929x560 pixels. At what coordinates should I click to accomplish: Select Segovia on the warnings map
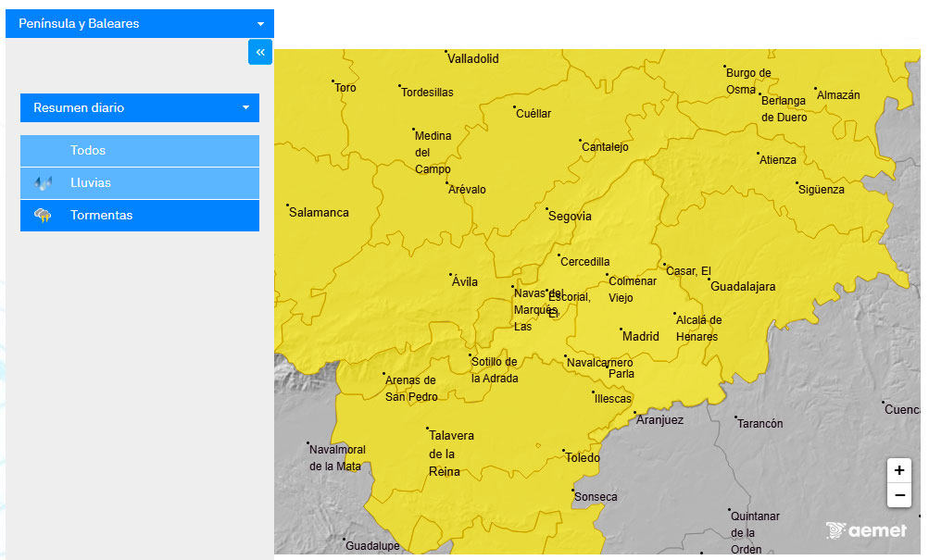pos(570,216)
